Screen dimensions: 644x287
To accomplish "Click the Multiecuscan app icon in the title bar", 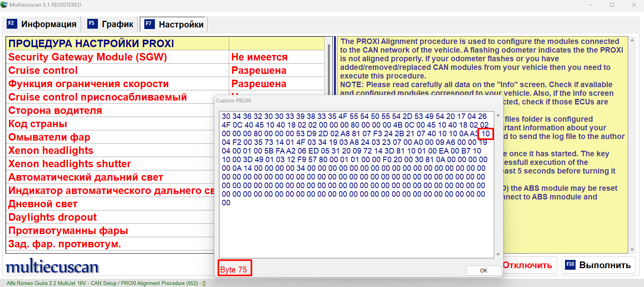I will 4,5.
